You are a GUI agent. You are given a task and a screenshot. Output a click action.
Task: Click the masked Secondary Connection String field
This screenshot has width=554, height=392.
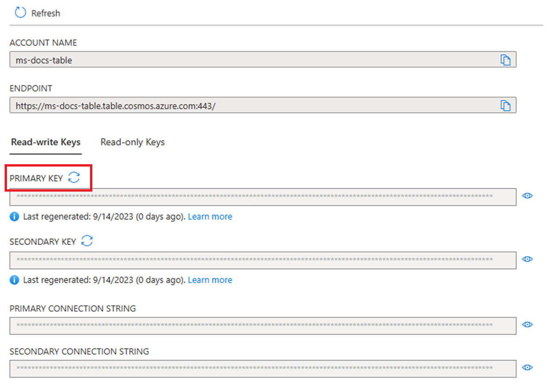point(263,369)
